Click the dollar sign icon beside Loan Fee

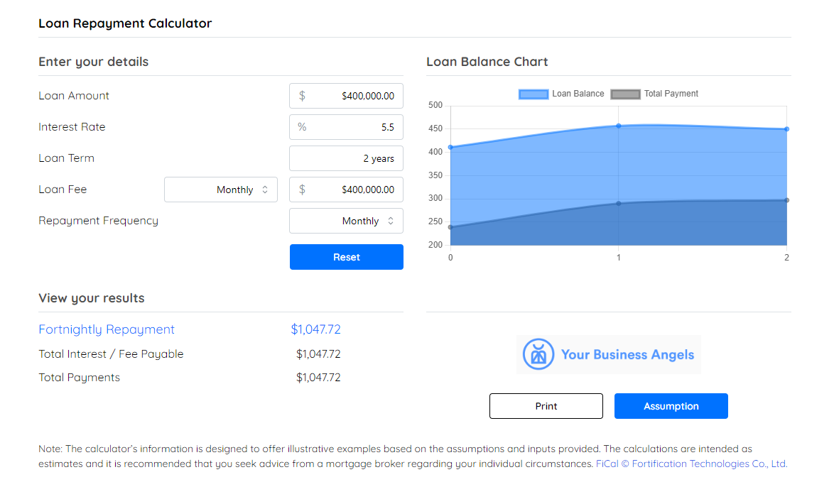pos(300,189)
